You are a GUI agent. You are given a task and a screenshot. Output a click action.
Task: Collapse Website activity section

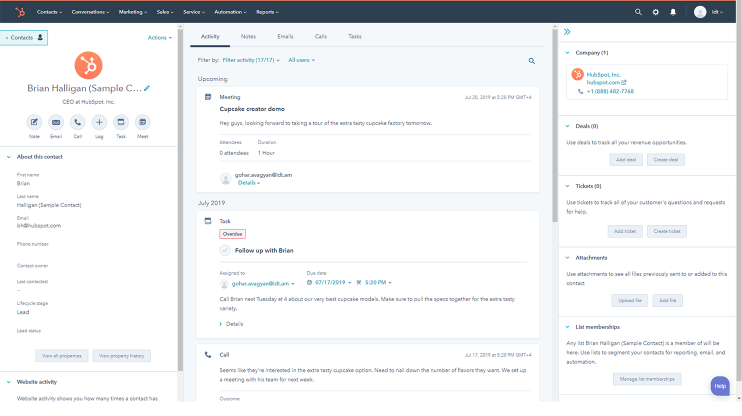9,382
